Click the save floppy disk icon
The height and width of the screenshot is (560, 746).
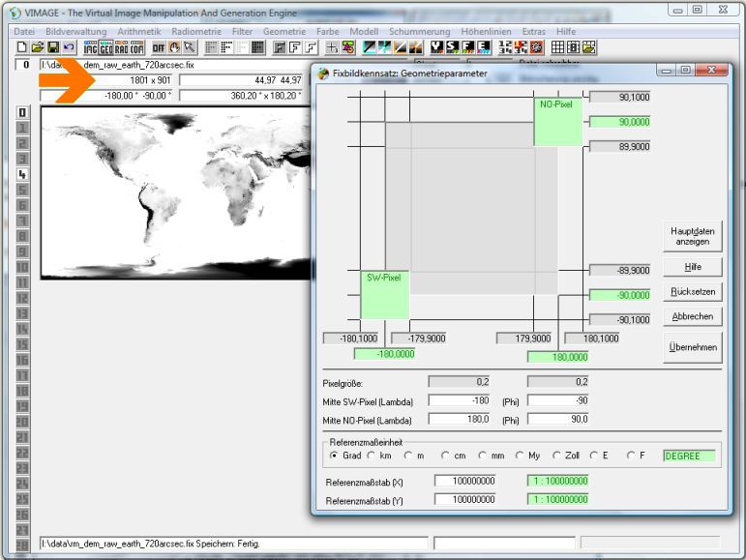(52, 46)
